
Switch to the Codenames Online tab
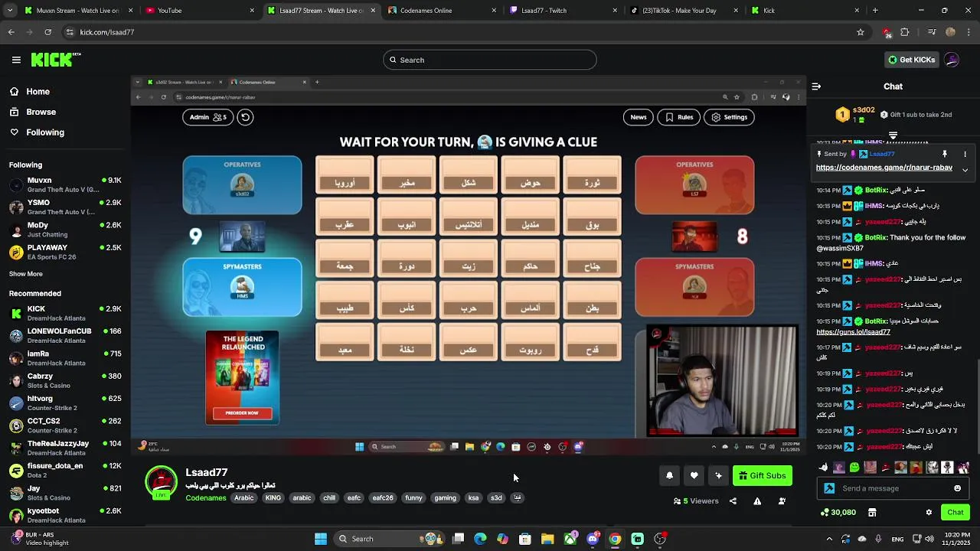pos(443,11)
